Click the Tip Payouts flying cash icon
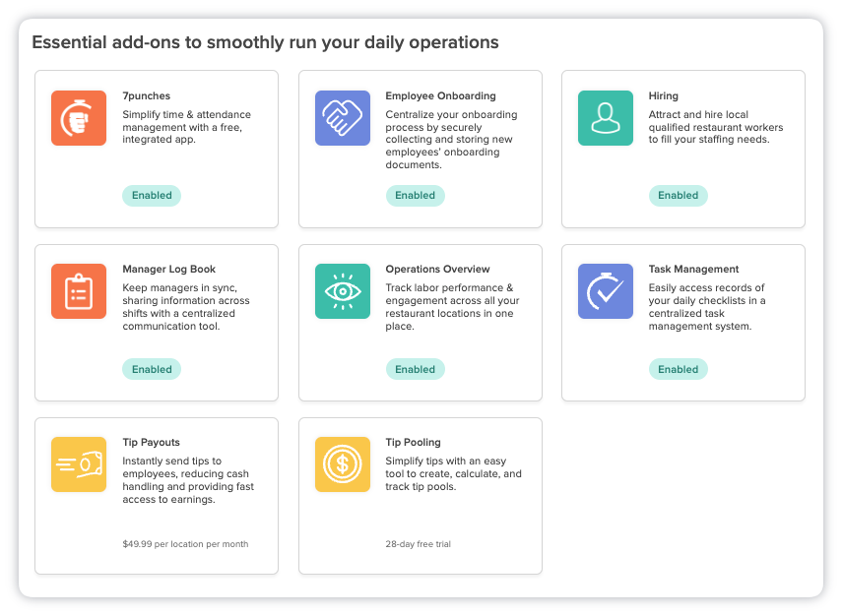This screenshot has width=842, height=616. [79, 464]
